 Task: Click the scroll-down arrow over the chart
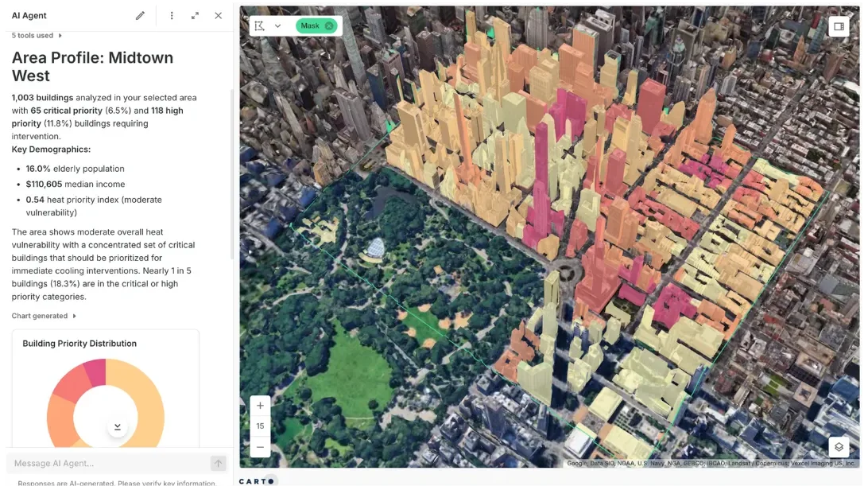pyautogui.click(x=118, y=427)
